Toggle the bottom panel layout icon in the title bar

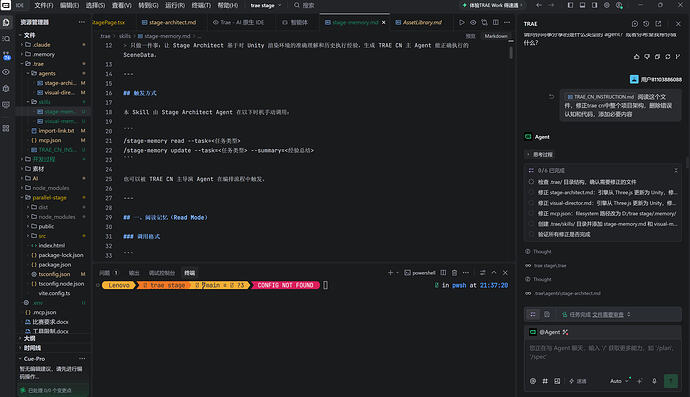[582, 5]
